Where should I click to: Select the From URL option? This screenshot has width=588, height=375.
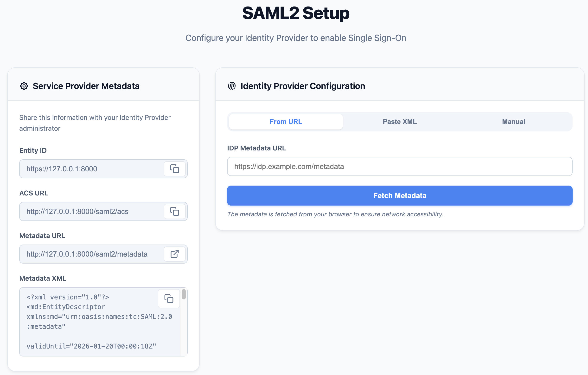click(286, 121)
